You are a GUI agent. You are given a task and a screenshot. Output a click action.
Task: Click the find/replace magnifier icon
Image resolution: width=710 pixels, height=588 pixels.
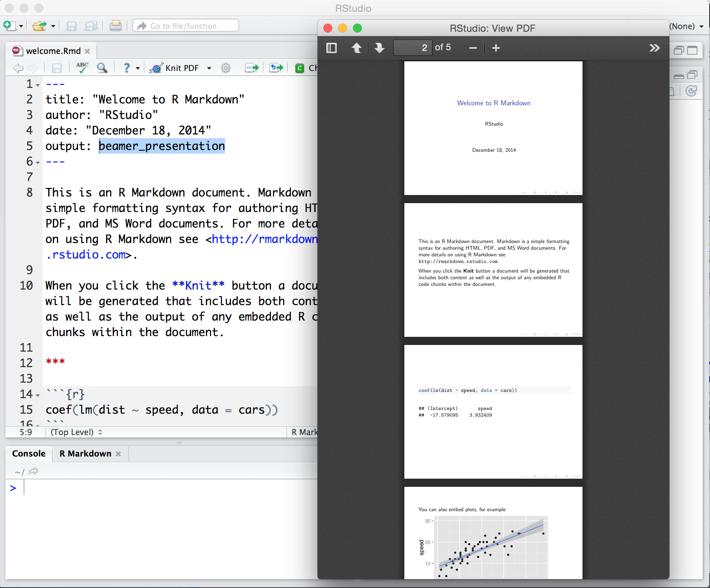pos(102,68)
